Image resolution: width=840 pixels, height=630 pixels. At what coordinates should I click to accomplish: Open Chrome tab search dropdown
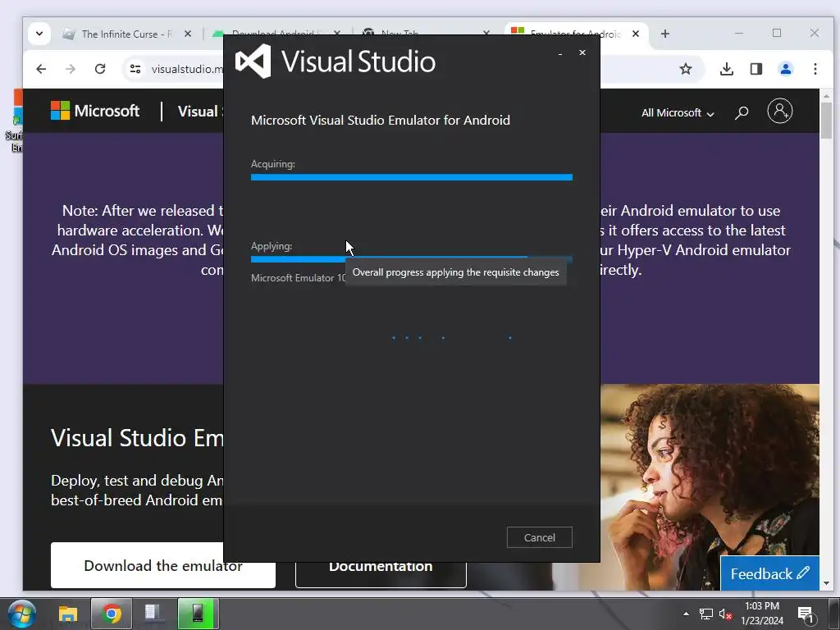39,34
